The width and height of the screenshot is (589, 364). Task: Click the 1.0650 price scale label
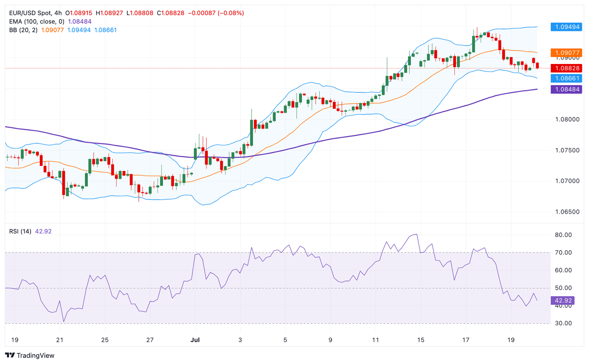pos(567,212)
